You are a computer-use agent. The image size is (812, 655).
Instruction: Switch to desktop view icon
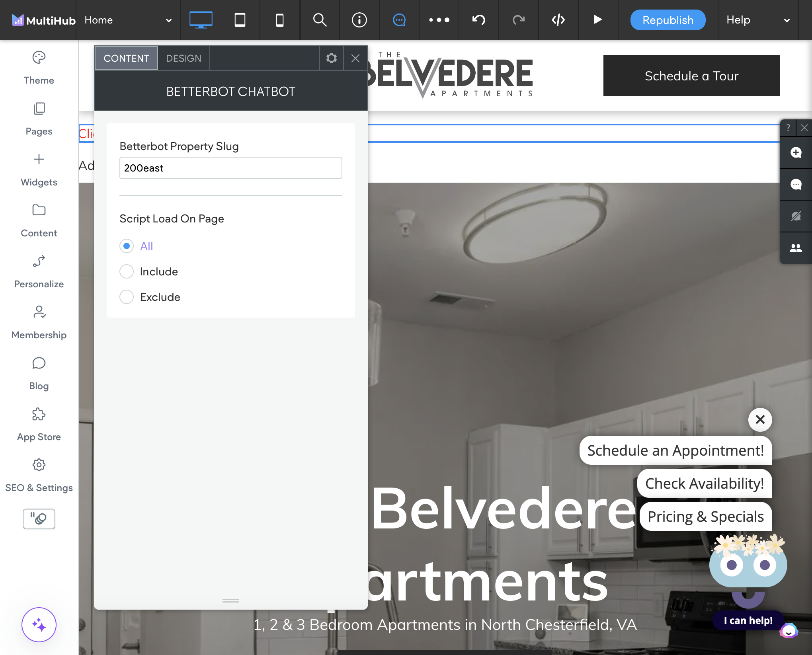(x=201, y=20)
